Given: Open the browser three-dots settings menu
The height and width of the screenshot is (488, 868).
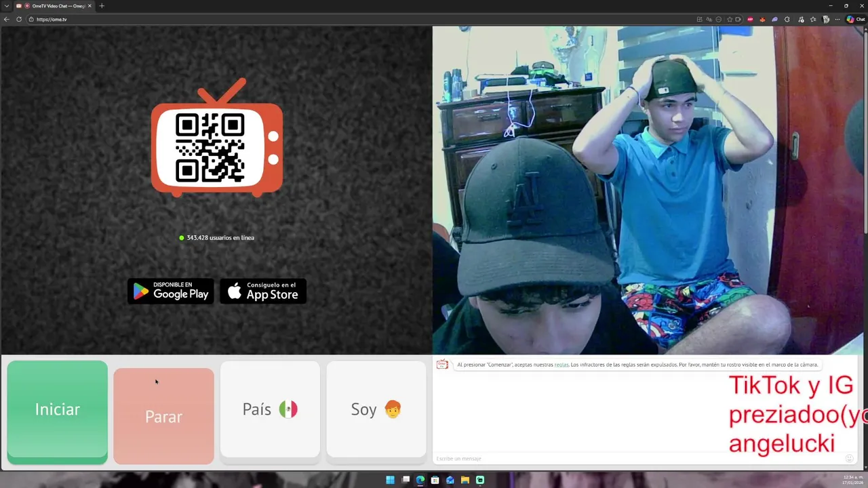Looking at the screenshot, I should 837,20.
